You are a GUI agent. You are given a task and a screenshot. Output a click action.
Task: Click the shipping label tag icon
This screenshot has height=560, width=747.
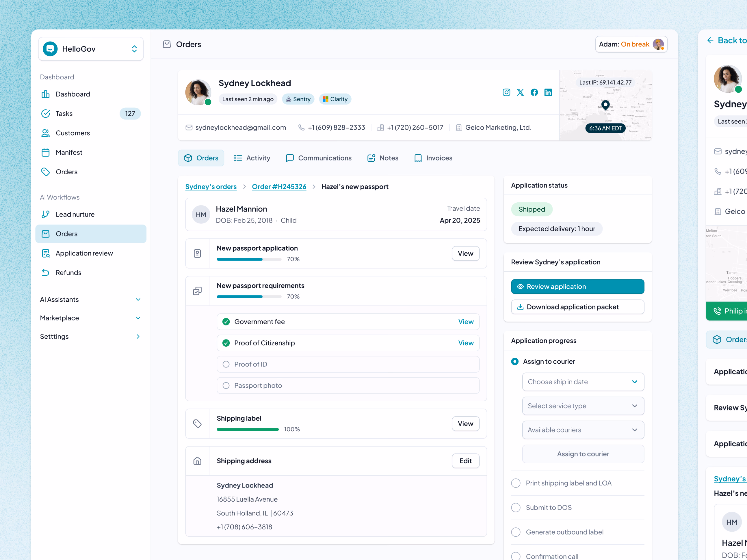coord(197,424)
